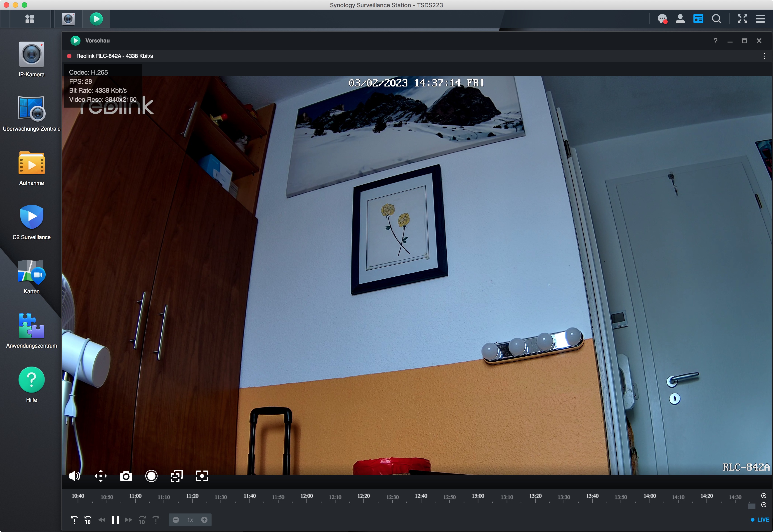Launch the Überwachungs-Zentrale app
This screenshot has width=773, height=532.
31,109
